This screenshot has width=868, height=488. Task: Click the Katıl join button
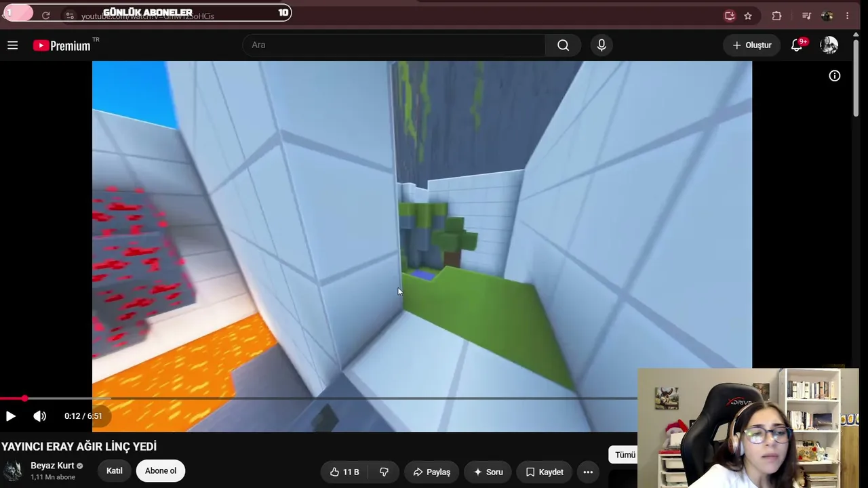114,471
